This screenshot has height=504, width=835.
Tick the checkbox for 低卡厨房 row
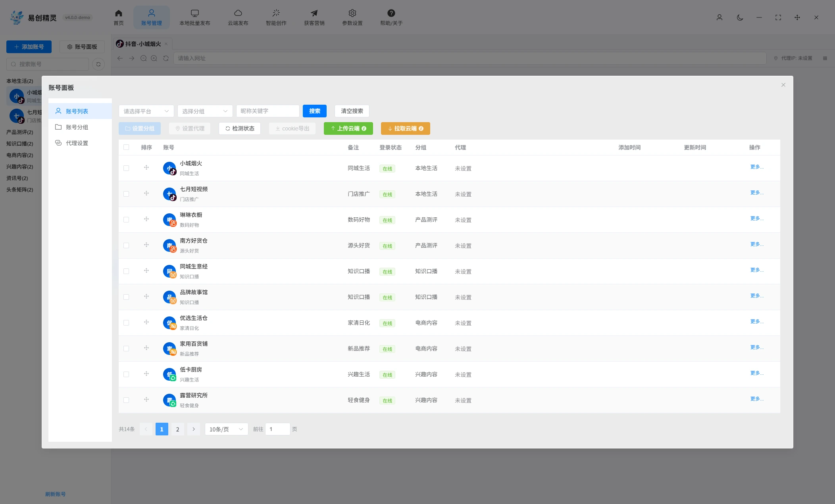tap(126, 374)
